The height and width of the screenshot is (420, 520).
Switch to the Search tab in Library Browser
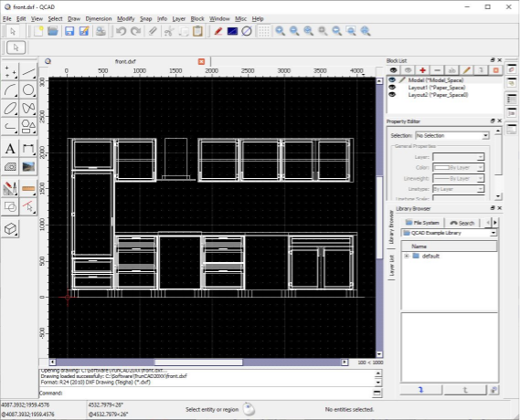462,223
